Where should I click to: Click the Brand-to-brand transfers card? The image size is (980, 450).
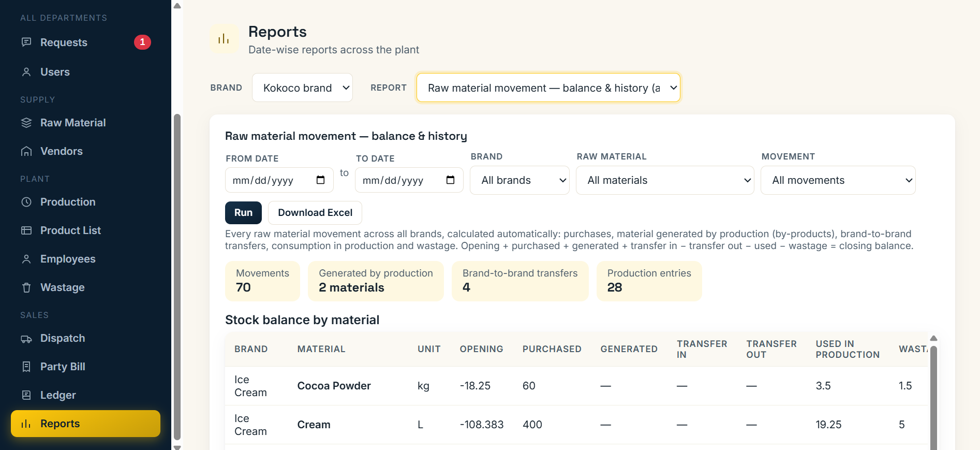(x=520, y=281)
